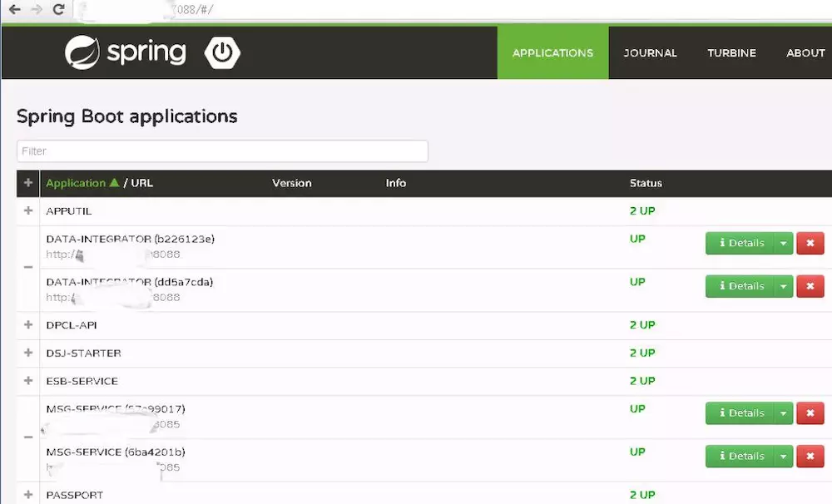Remove DATA-INTEGRATOR (dd5a7cda) with red X

click(x=810, y=286)
